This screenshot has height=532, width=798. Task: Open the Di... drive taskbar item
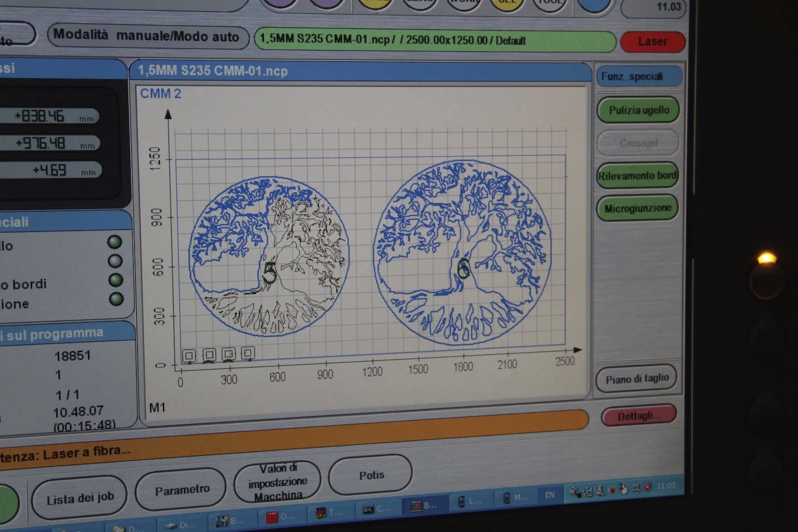[x=172, y=526]
